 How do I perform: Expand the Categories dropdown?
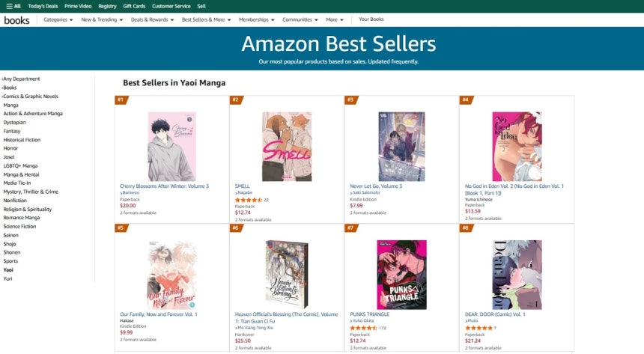point(58,19)
